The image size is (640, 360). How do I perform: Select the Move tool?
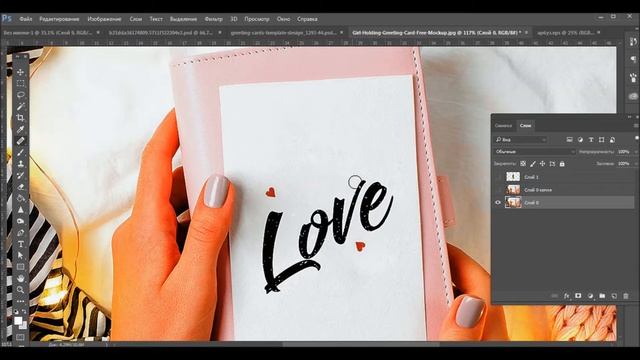[20, 72]
